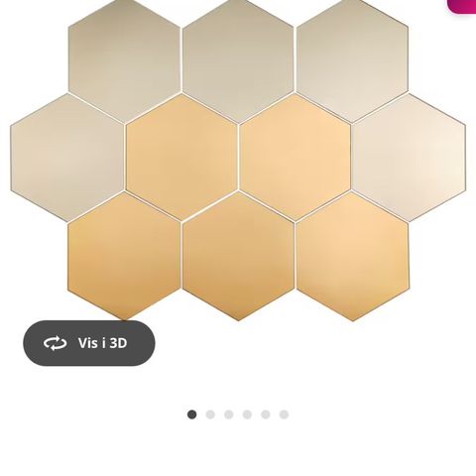Image resolution: width=476 pixels, height=476 pixels.
Task: Select the fifth carousel indicator dot
Action: (266, 415)
